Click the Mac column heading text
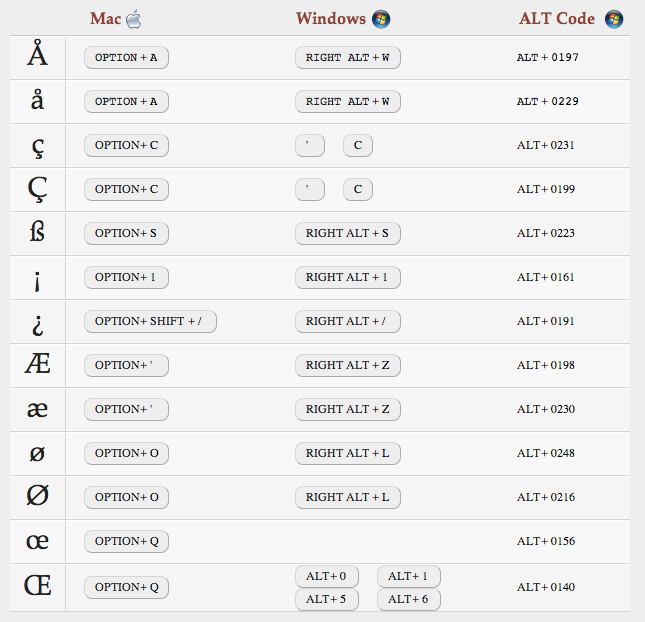645x622 pixels. 105,19
